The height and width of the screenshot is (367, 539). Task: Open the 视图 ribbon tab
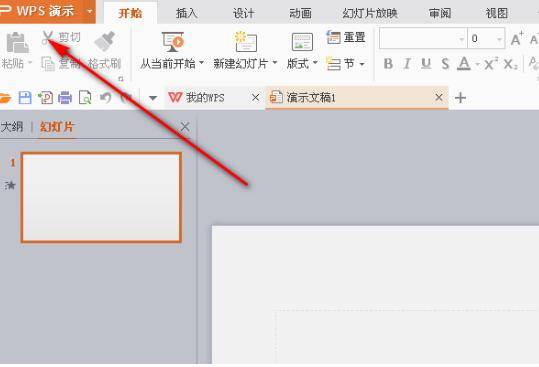(496, 13)
